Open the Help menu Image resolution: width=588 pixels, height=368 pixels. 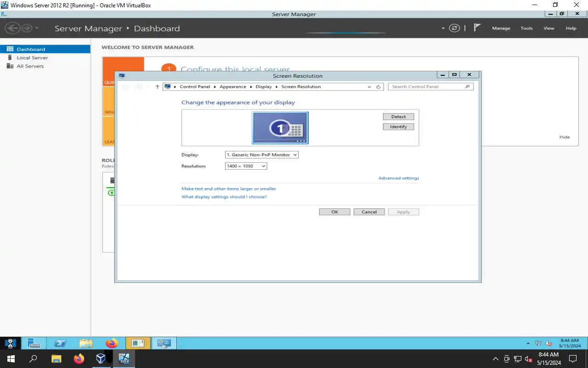(571, 28)
